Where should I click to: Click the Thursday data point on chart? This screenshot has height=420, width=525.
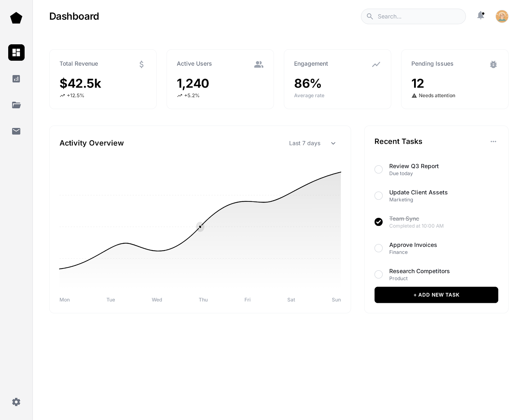200,227
